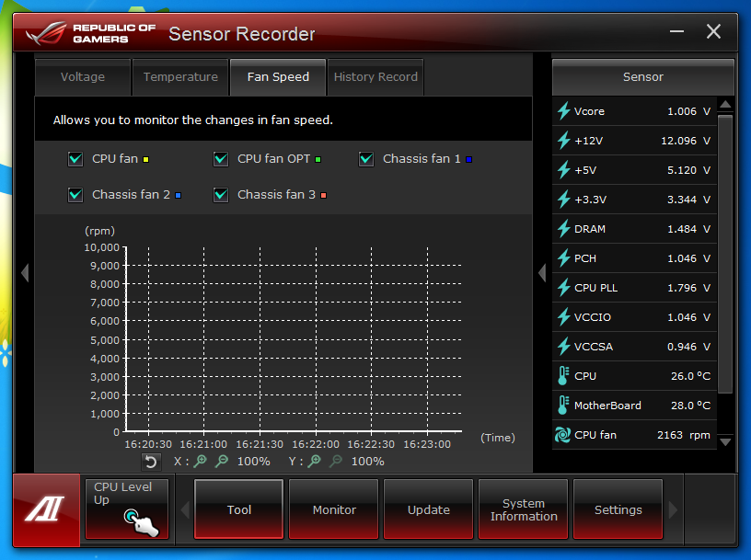Close the Sensor Recorder window

click(713, 31)
